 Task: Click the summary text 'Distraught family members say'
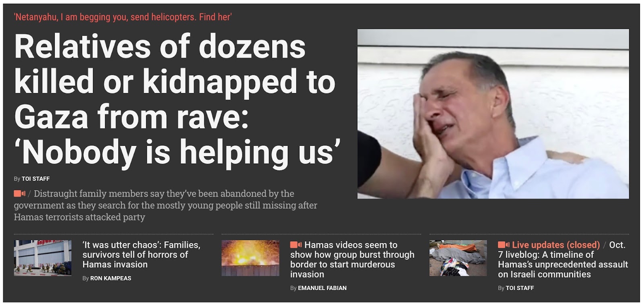[165, 205]
